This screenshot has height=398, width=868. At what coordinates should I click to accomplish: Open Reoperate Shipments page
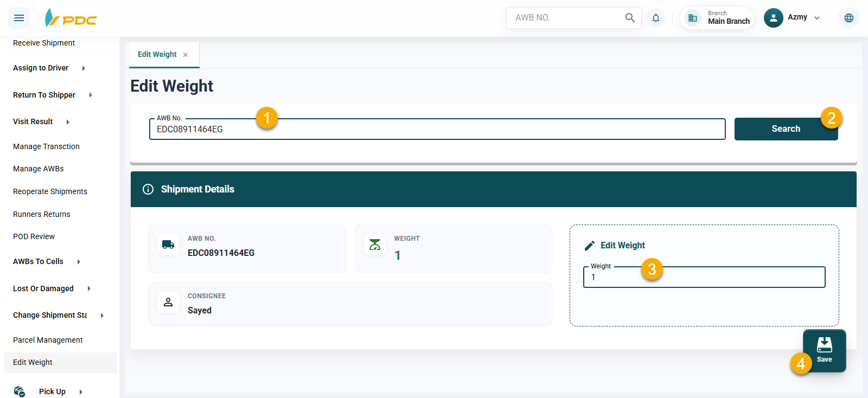50,191
